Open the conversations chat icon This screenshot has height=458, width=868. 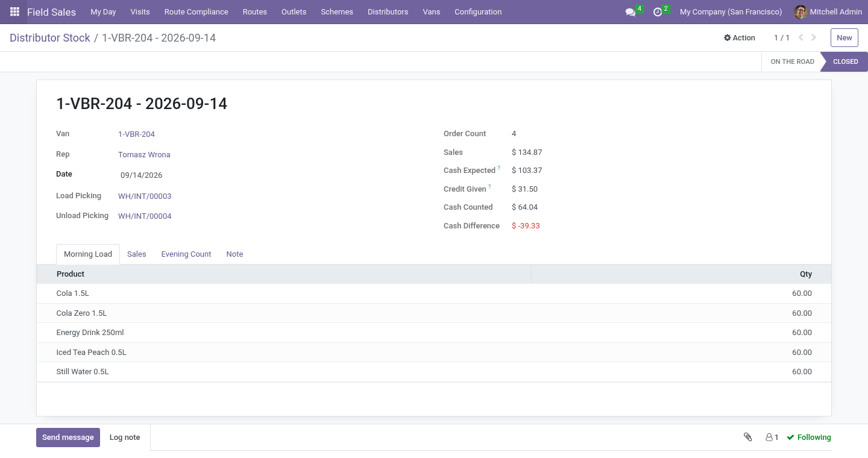[x=631, y=12]
